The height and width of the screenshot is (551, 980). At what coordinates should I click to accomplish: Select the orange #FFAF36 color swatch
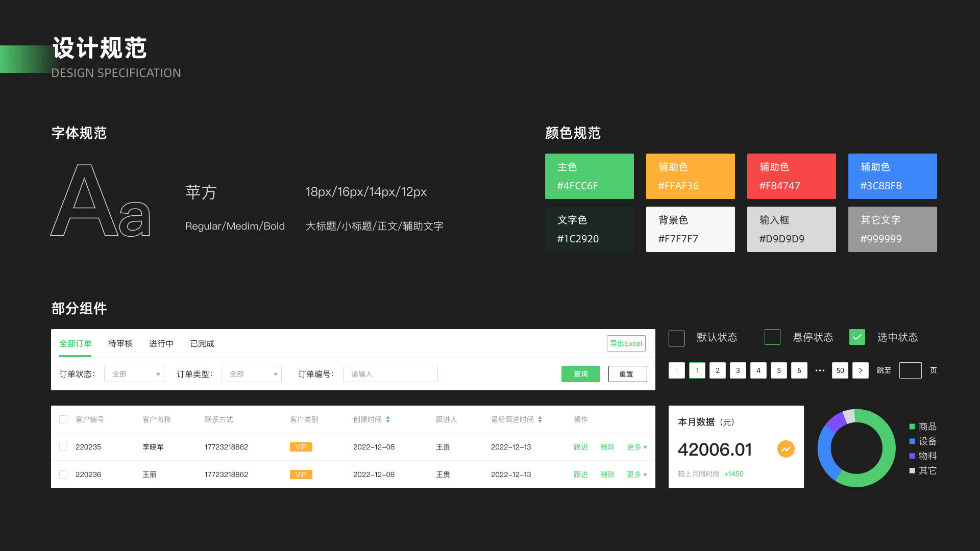690,176
